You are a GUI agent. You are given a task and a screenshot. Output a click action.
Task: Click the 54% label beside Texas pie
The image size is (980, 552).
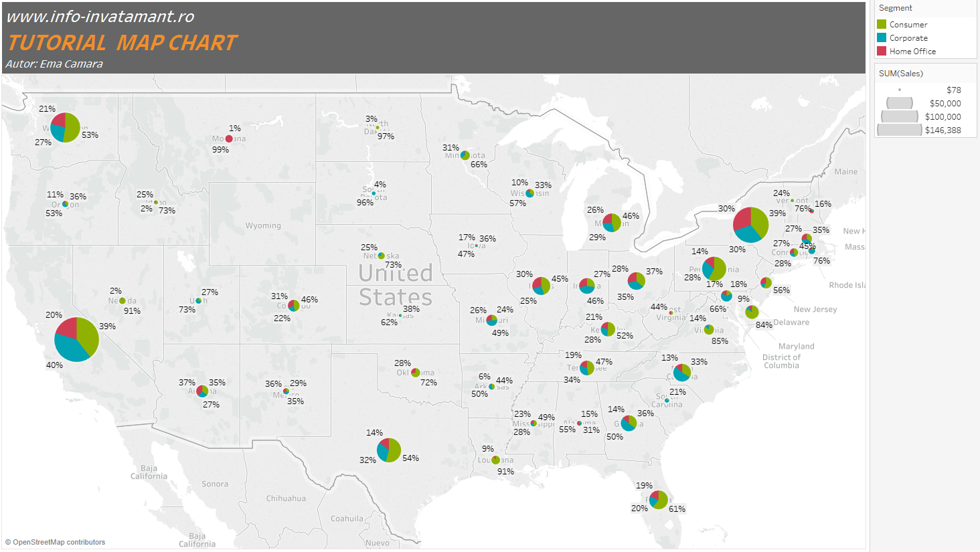(x=410, y=458)
